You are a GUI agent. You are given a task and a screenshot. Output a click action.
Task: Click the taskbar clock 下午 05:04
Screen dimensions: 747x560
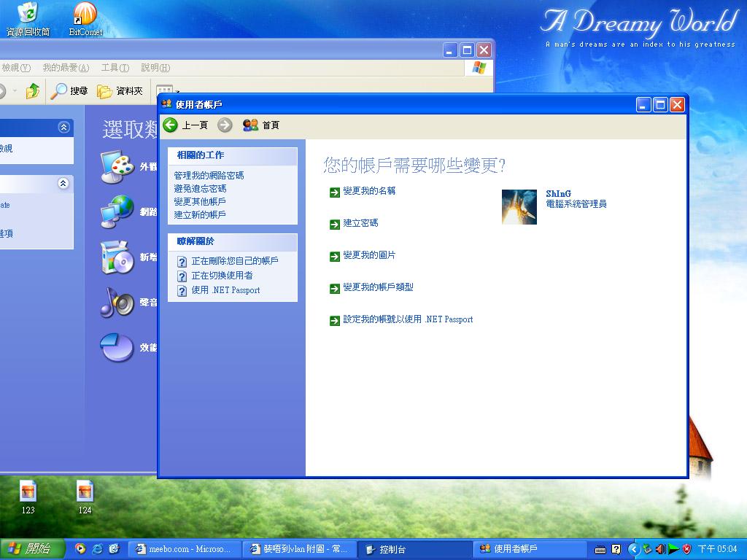point(718,549)
